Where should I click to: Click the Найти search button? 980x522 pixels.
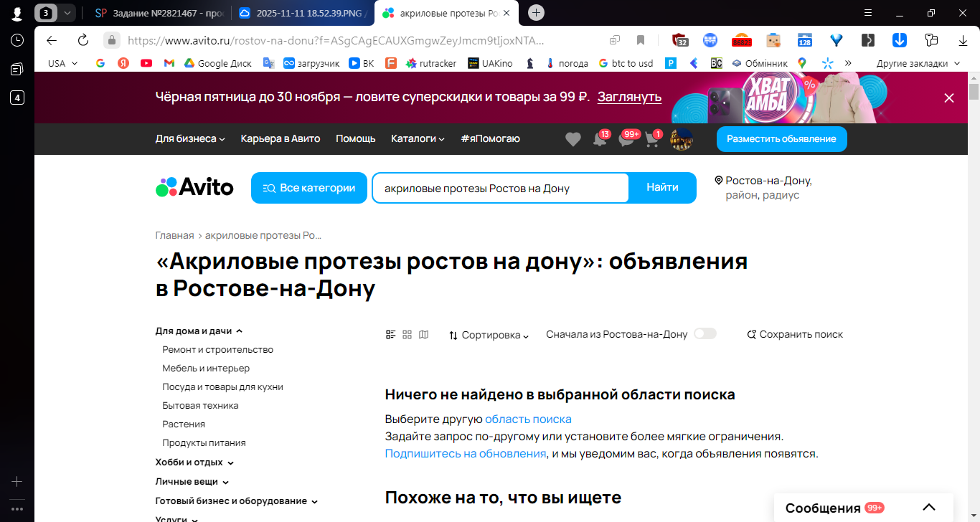point(662,188)
